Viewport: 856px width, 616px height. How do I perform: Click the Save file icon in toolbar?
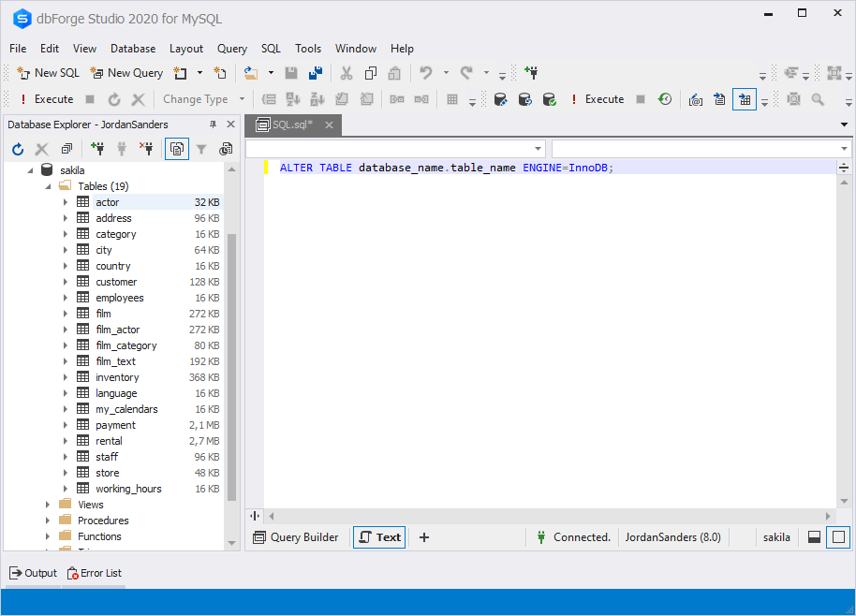(x=291, y=73)
